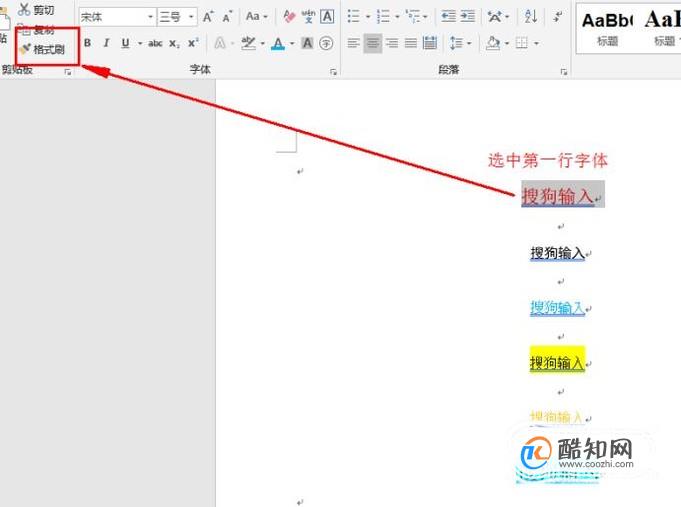The image size is (681, 507).
Task: Expand the numbering style arrow
Action: coord(397,17)
